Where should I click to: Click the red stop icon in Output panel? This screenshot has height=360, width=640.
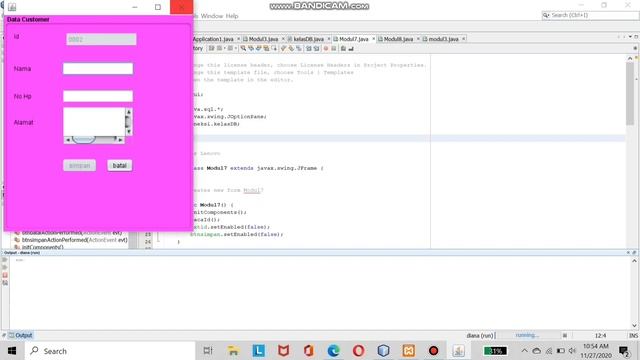click(5, 275)
